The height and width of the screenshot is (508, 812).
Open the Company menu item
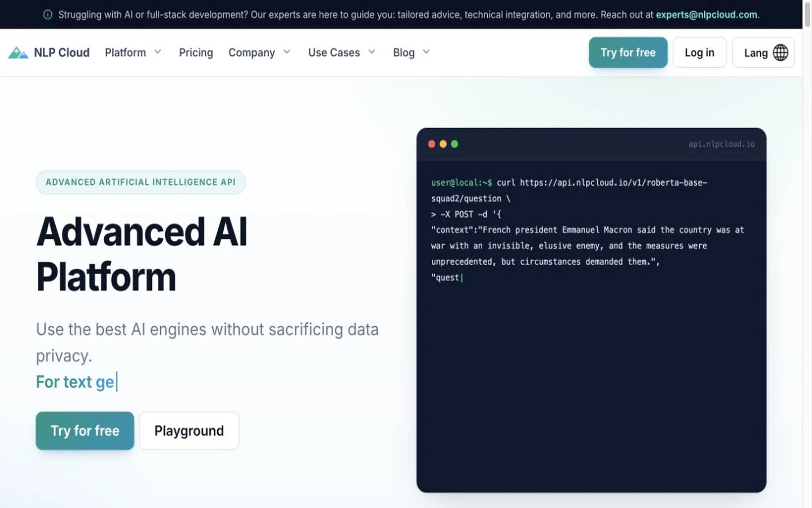(251, 52)
